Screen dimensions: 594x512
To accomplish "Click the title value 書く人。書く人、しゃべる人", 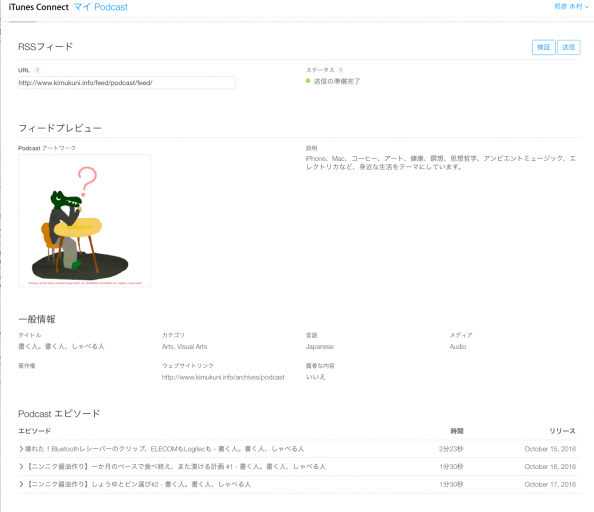I will [x=61, y=346].
